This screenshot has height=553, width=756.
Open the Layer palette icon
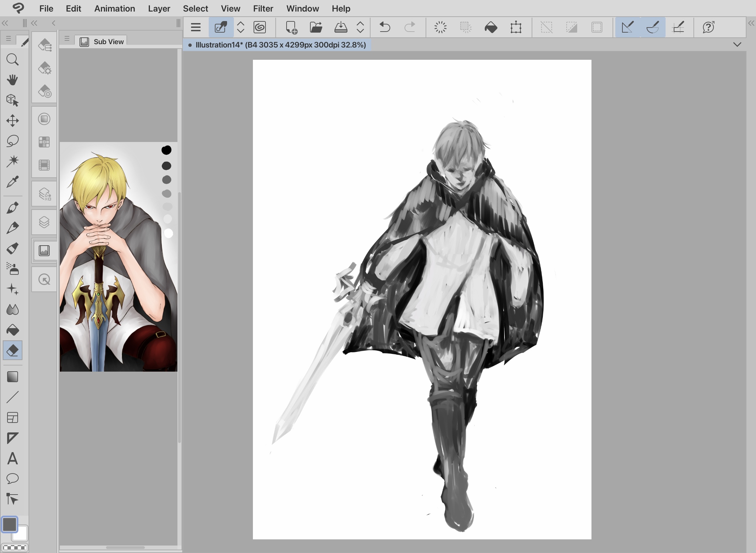coord(45,222)
